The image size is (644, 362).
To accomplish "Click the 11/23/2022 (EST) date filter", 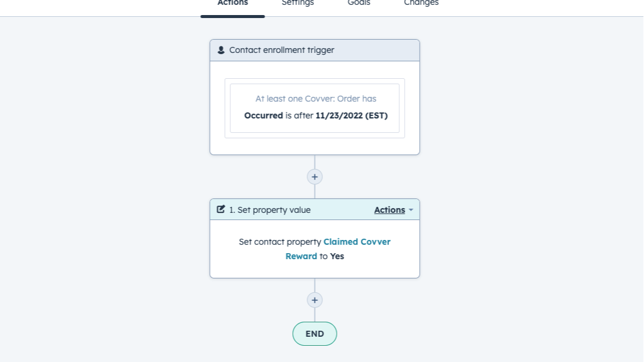I will point(352,115).
